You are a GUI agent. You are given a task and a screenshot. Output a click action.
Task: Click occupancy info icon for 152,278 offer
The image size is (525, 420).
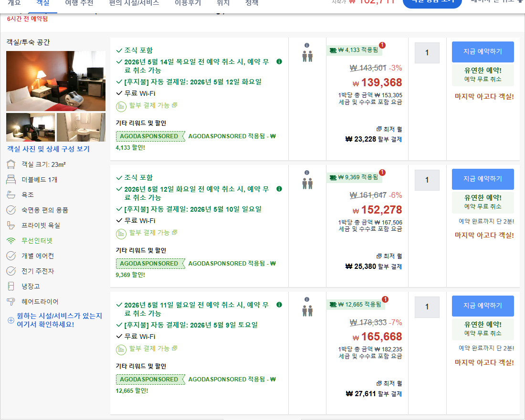(x=307, y=173)
